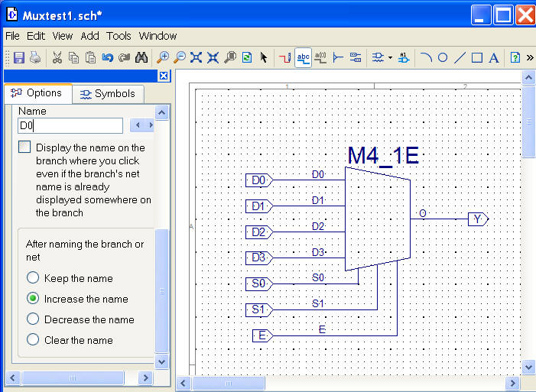
Task: Select Increase the name option
Action: [33, 298]
